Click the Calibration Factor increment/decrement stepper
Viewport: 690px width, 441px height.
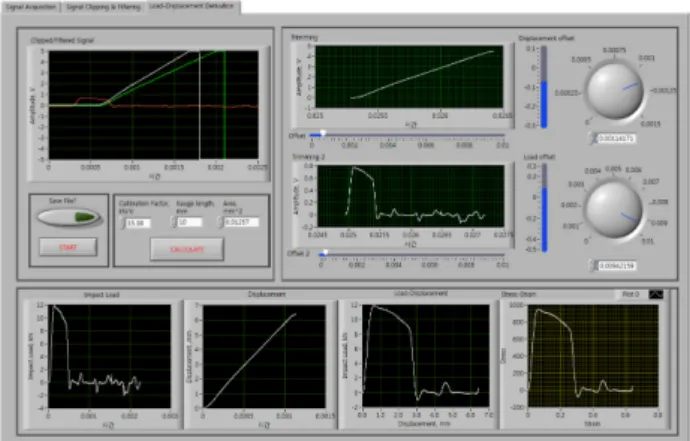(122, 223)
